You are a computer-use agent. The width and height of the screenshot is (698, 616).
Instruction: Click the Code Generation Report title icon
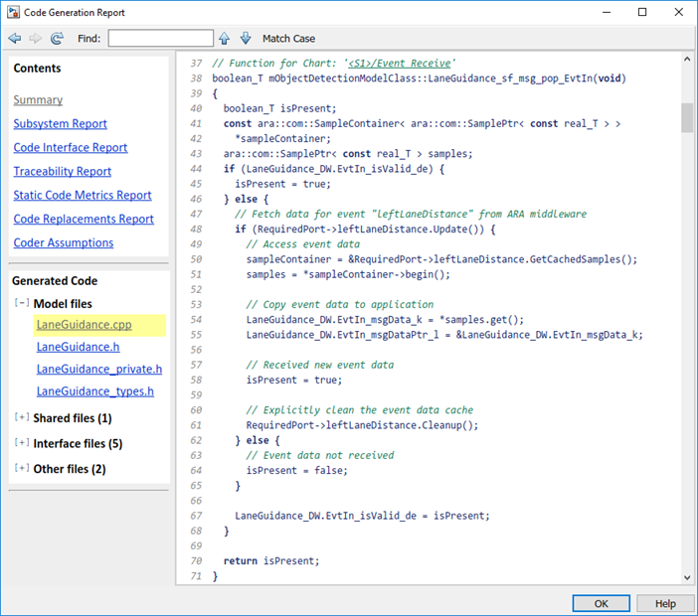point(13,12)
